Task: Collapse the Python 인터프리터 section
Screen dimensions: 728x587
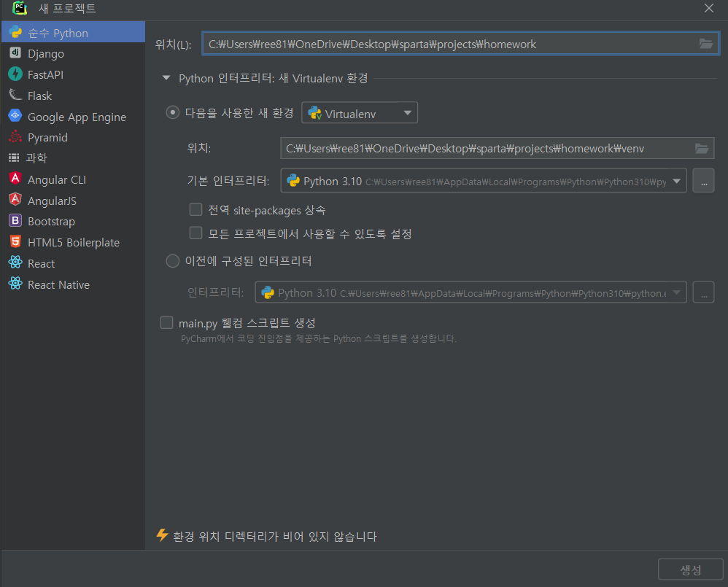Action: pyautogui.click(x=166, y=78)
